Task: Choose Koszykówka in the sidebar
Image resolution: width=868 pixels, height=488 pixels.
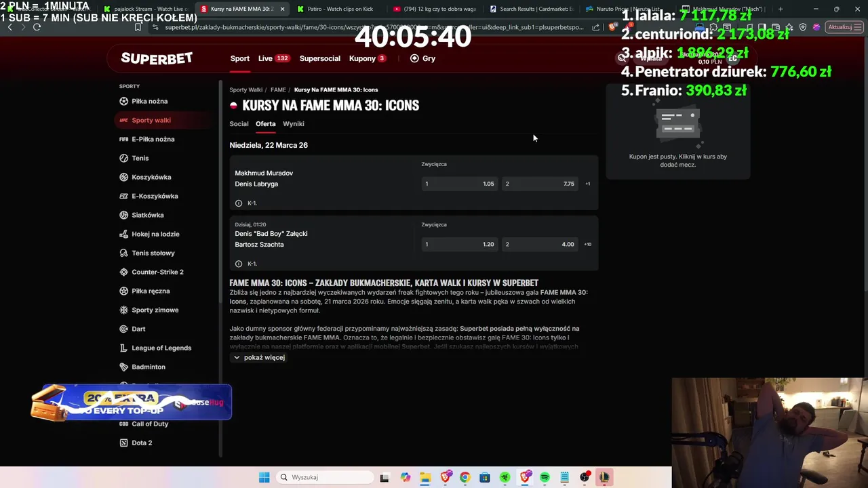Action: (x=145, y=177)
